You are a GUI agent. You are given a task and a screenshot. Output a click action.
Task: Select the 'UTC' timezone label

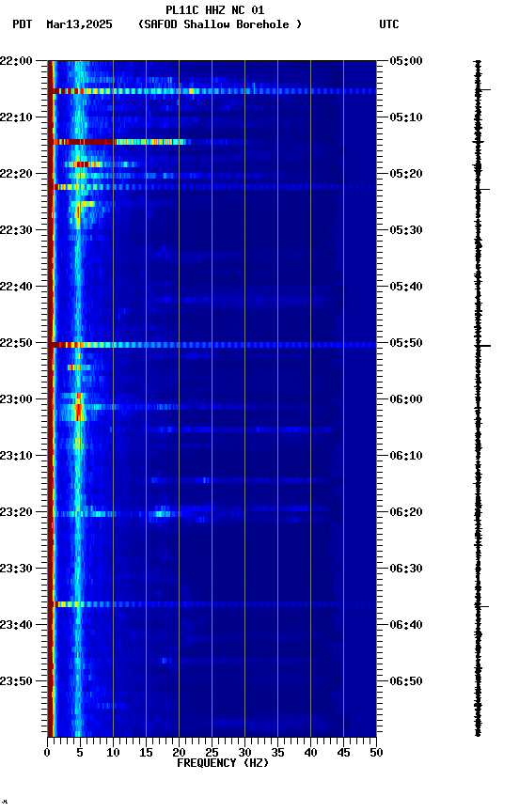pyautogui.click(x=389, y=24)
